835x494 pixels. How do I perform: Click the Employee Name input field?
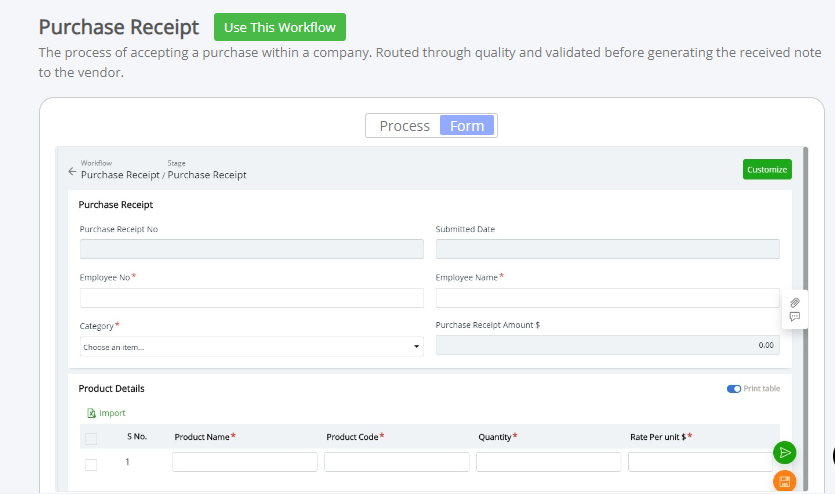pyautogui.click(x=608, y=298)
